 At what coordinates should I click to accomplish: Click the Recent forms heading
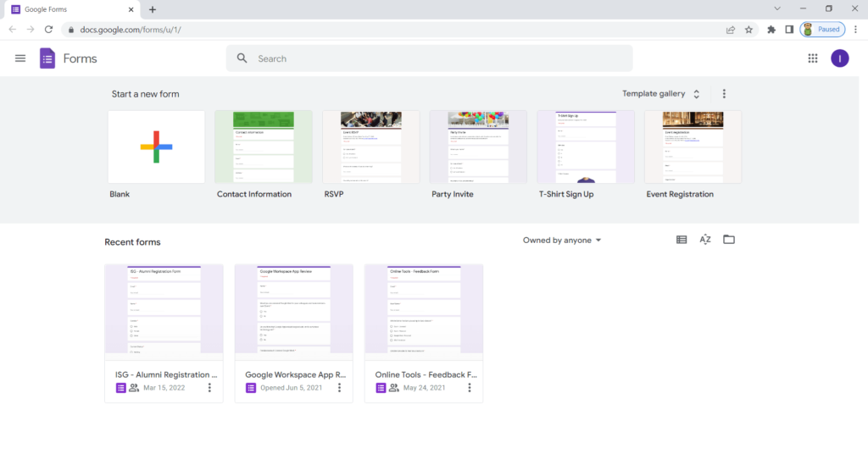(x=132, y=242)
